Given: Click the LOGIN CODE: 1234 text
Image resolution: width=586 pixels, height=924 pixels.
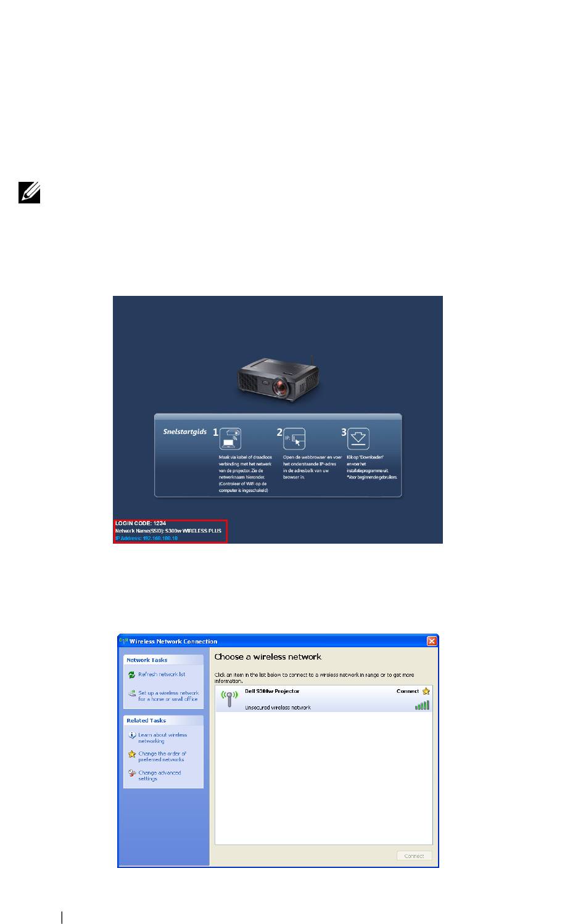Looking at the screenshot, I should [140, 523].
